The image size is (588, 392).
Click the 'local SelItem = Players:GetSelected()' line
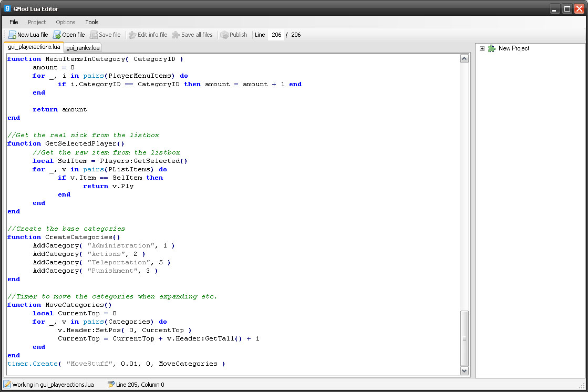pyautogui.click(x=110, y=161)
